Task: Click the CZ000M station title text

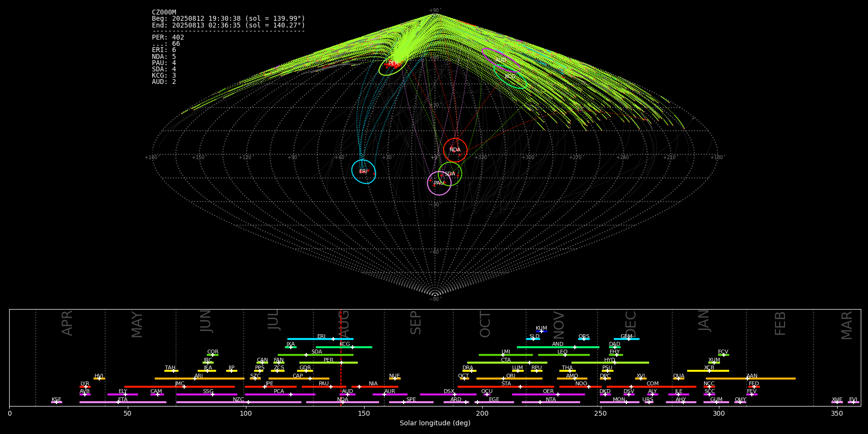Action: tap(164, 13)
